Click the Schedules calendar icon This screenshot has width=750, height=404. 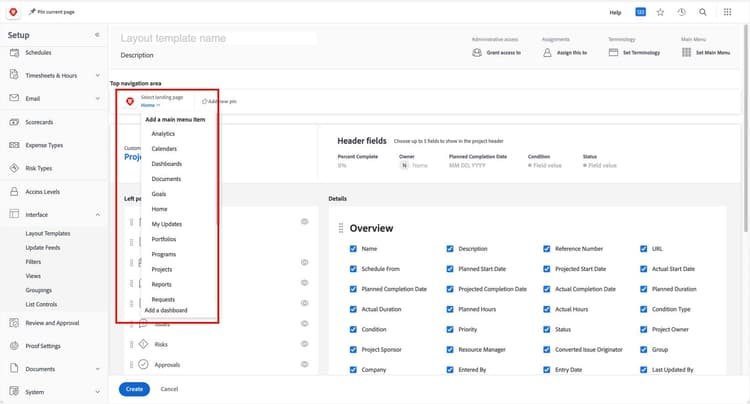pos(14,53)
